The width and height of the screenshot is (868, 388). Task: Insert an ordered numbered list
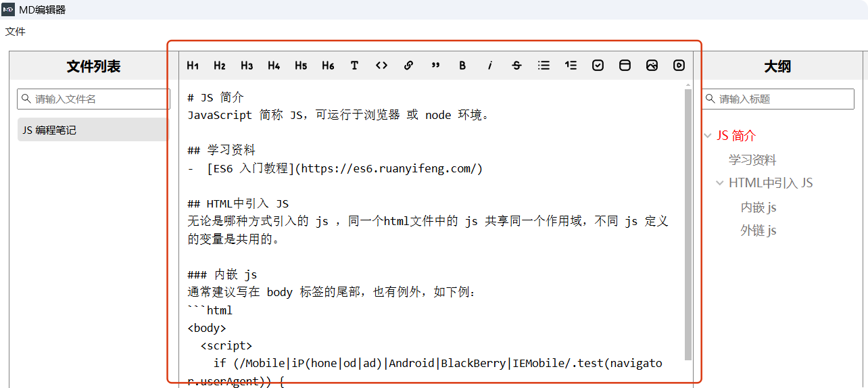pos(571,66)
